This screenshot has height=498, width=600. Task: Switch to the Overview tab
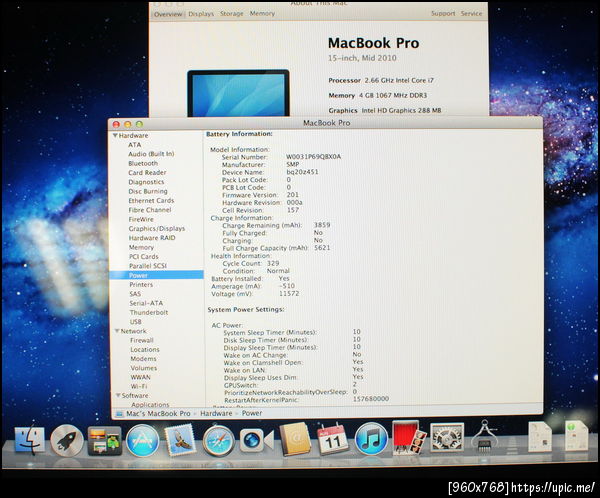(x=168, y=14)
